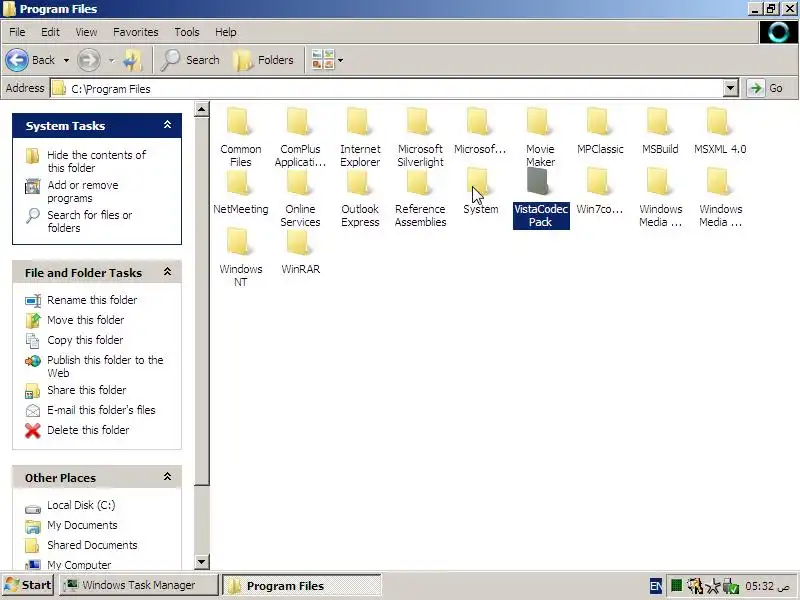This screenshot has height=600, width=800.
Task: Open the ComPlus Applications folder
Action: click(300, 137)
